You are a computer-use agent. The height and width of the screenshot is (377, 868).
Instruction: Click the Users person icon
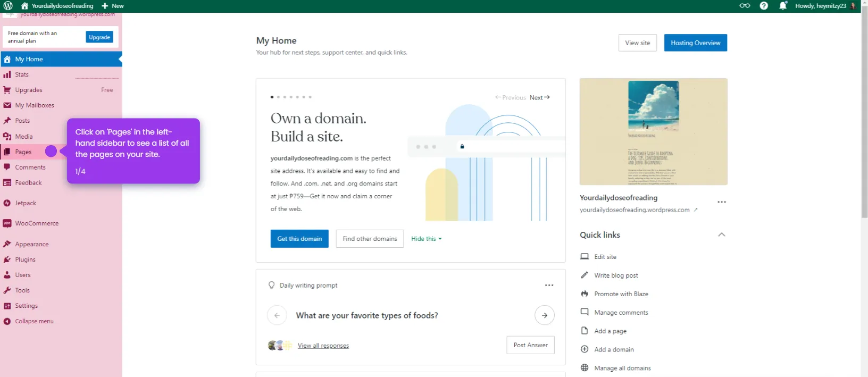(x=7, y=275)
